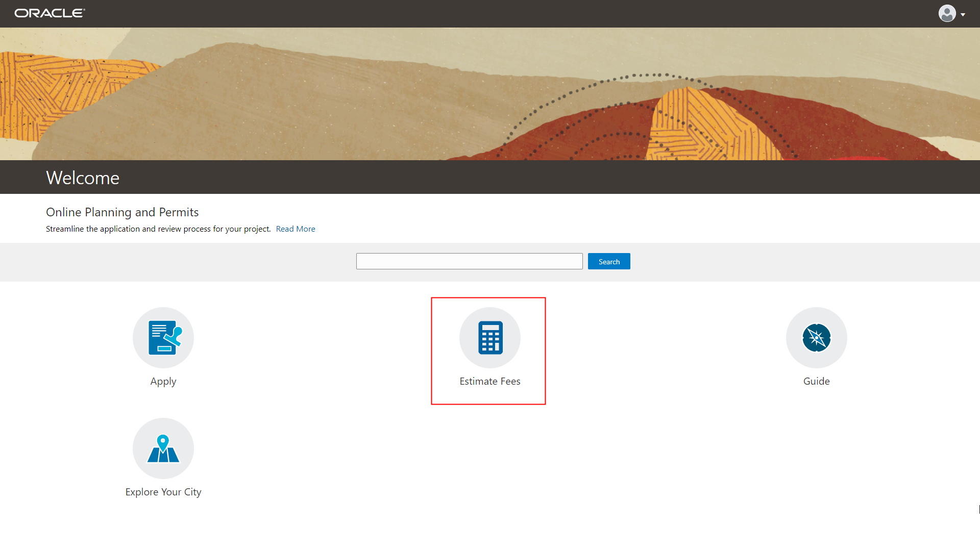Open the Apply permit application icon

(163, 337)
